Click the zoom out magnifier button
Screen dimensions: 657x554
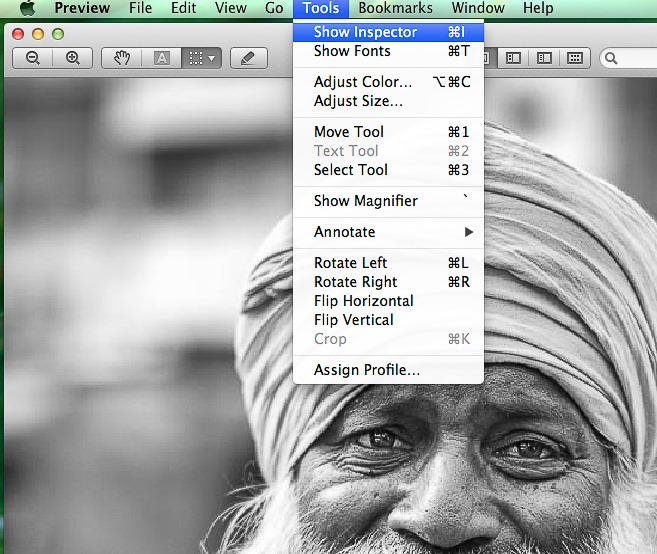point(33,58)
